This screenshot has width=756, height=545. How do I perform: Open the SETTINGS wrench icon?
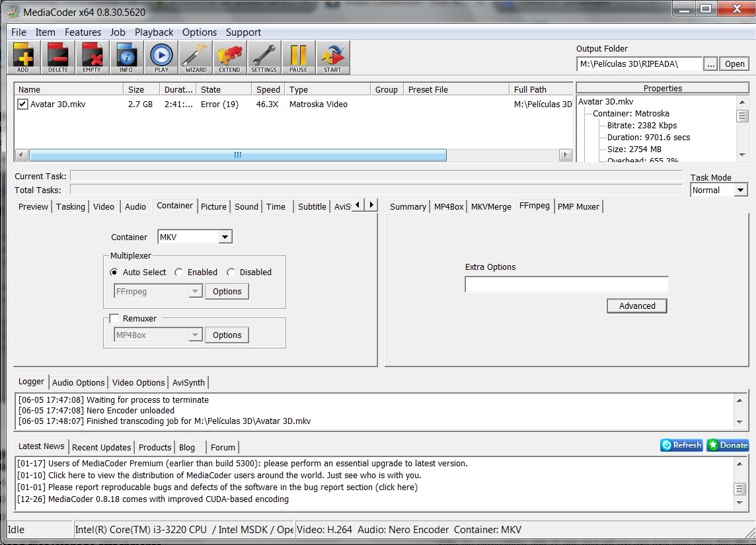264,58
